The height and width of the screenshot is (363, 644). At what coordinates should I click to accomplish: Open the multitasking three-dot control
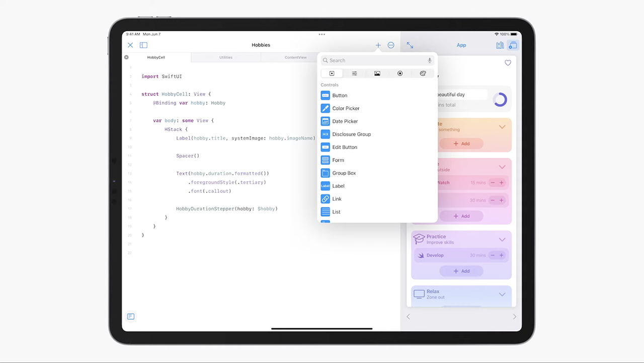pos(322,34)
